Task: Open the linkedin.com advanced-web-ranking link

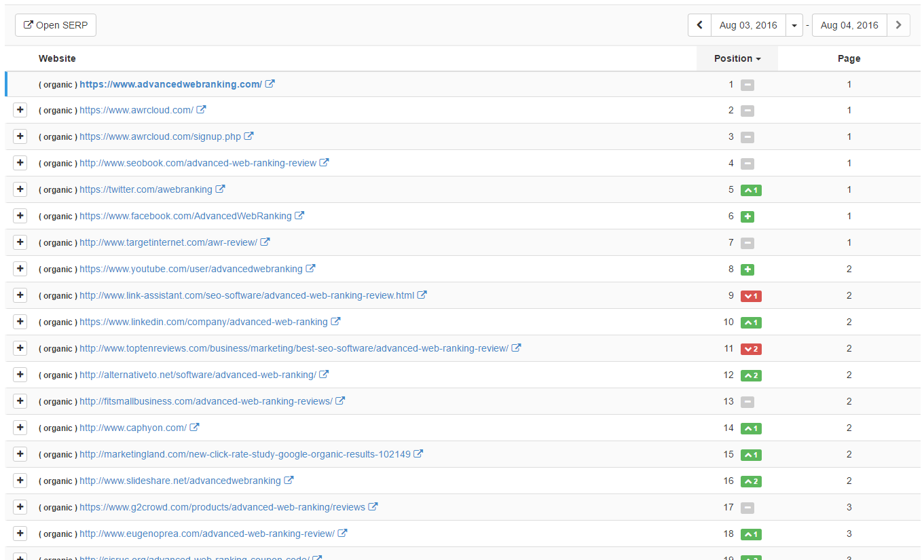Action: pyautogui.click(x=204, y=322)
